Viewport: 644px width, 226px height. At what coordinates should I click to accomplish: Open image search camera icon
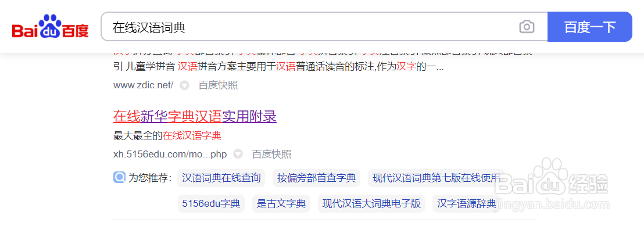point(527,27)
